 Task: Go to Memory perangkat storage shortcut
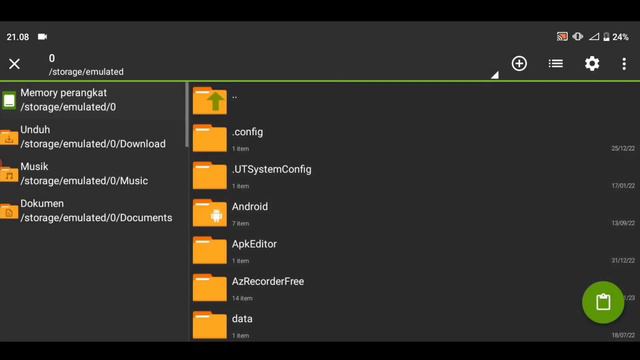pos(94,100)
